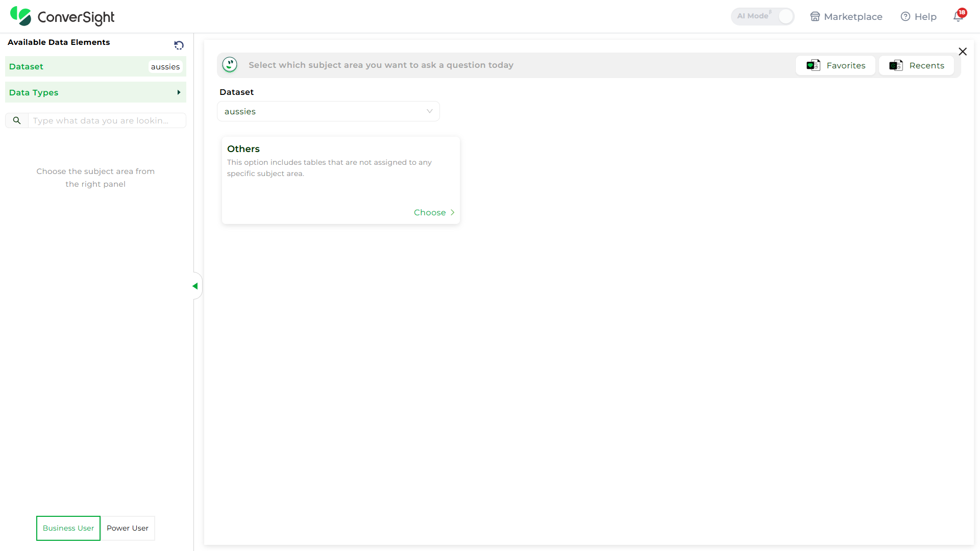Open the Help menu
980x551 pixels.
tap(919, 17)
